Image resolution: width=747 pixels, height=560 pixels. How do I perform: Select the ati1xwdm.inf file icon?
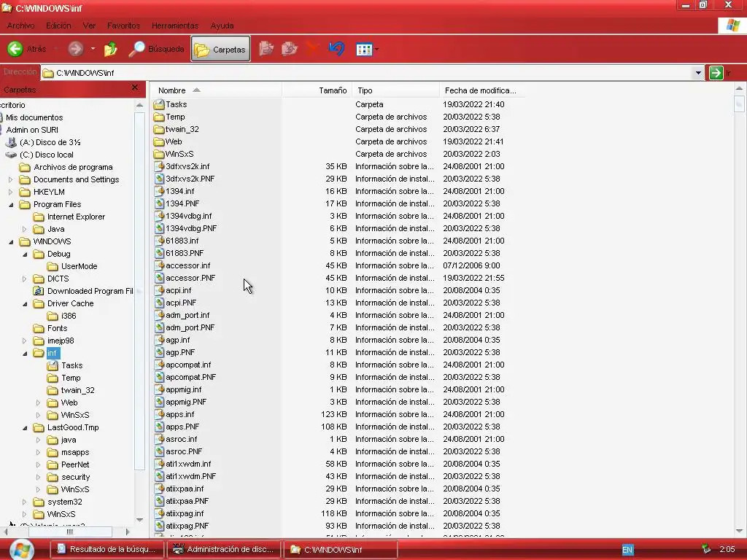pyautogui.click(x=159, y=464)
